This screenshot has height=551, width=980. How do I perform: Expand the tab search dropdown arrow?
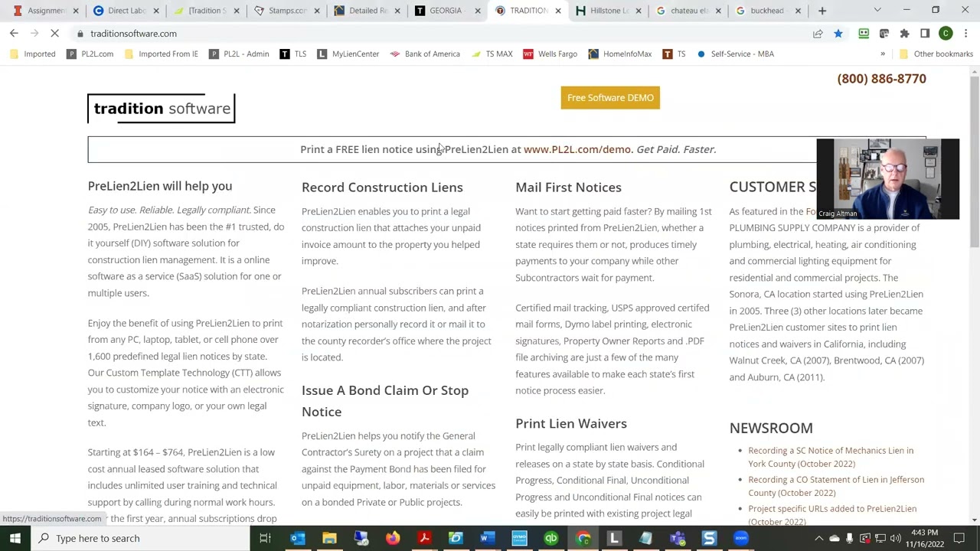click(877, 11)
